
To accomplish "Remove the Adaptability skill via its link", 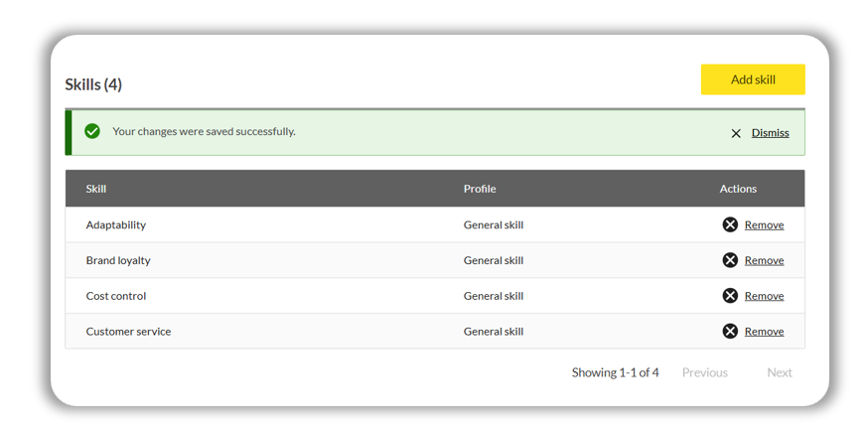I will pos(764,225).
